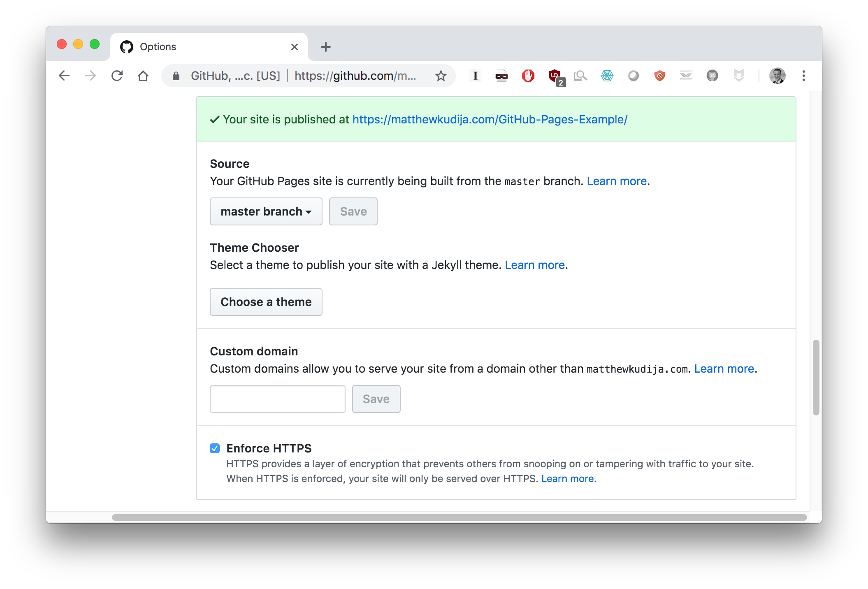868x589 pixels.
Task: Click the github.com address bar URL
Action: pos(355,76)
